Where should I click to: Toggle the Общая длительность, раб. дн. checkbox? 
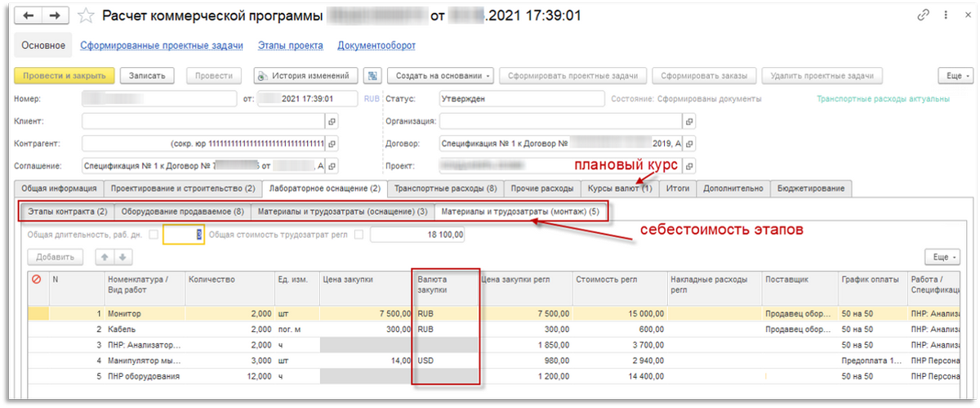154,235
